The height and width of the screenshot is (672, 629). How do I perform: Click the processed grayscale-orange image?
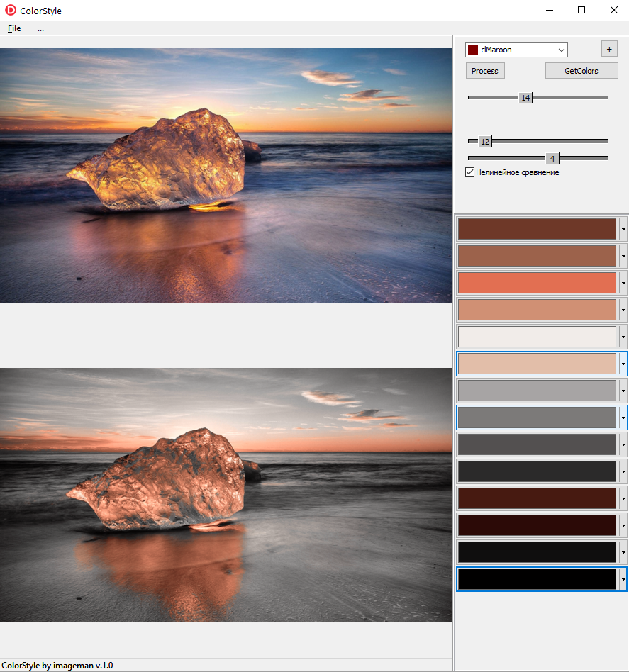click(x=226, y=495)
